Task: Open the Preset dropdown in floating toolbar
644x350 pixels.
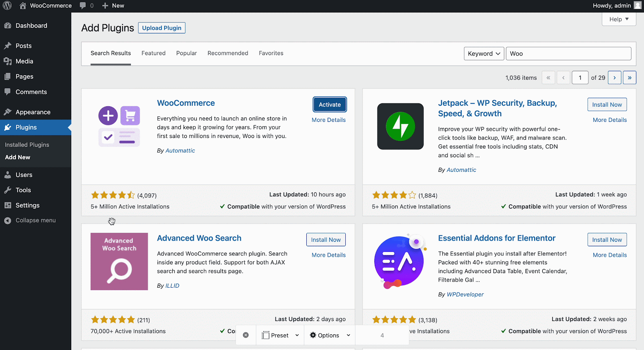Action: (x=281, y=335)
